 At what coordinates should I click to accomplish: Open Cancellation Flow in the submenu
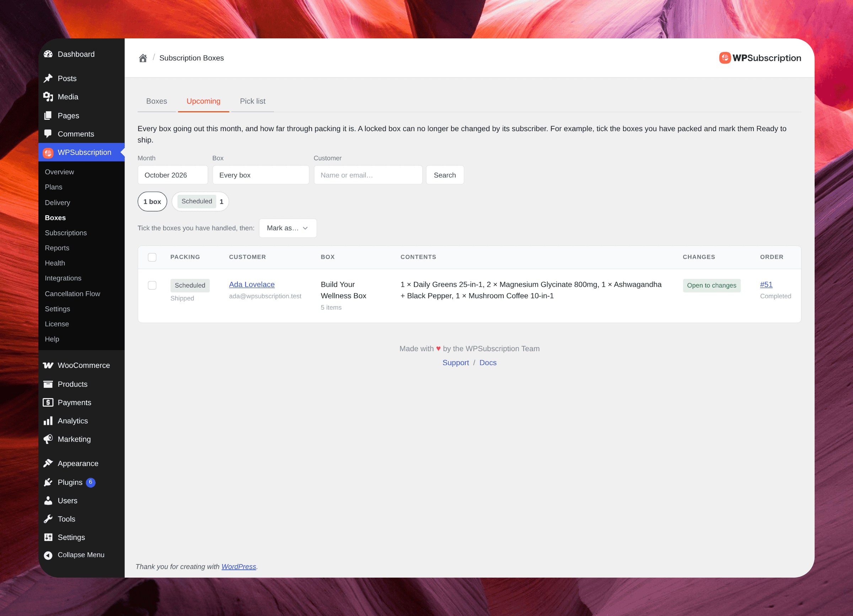(73, 294)
